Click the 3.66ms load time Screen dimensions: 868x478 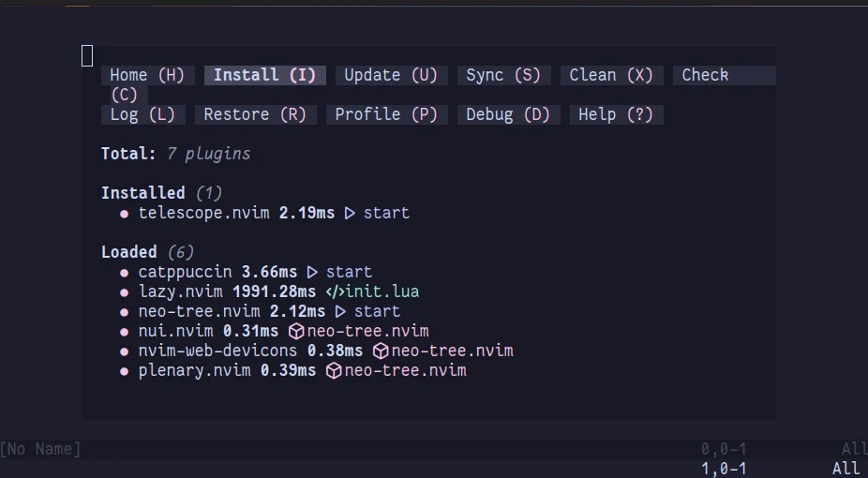(x=269, y=272)
